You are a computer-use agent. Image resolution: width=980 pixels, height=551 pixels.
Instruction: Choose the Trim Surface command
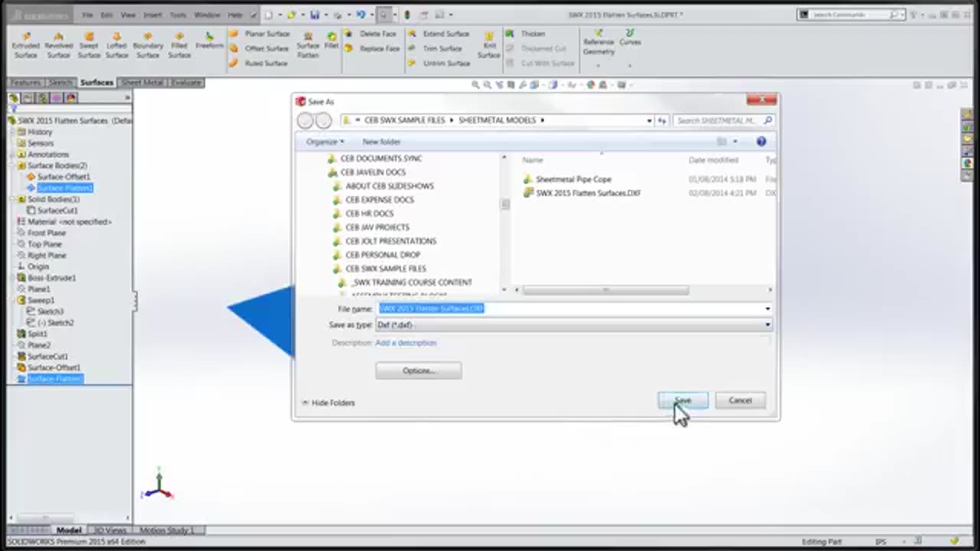[435, 48]
